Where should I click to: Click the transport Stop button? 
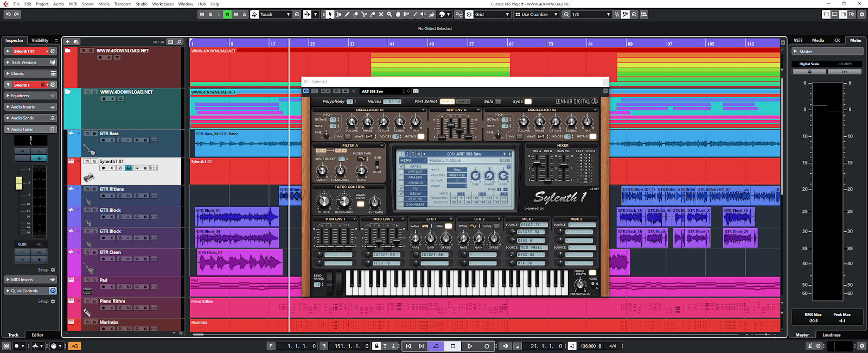[453, 346]
